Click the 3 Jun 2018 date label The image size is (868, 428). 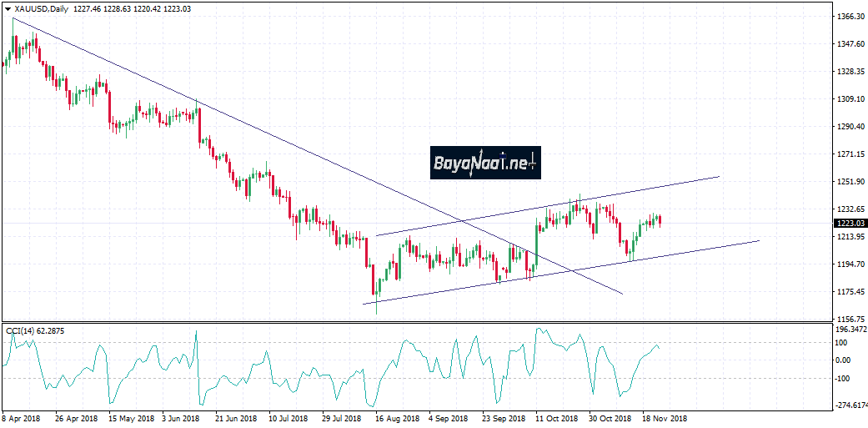pyautogui.click(x=181, y=418)
